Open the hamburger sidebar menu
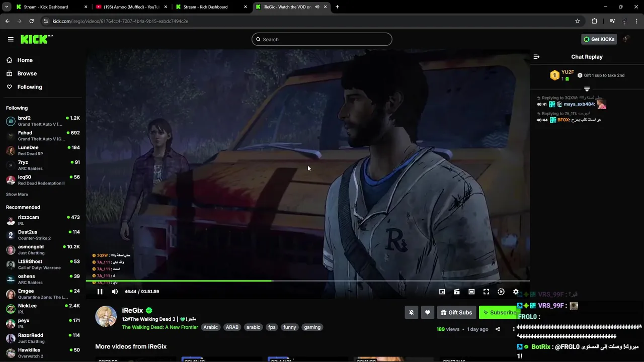The image size is (644, 362). pyautogui.click(x=11, y=39)
